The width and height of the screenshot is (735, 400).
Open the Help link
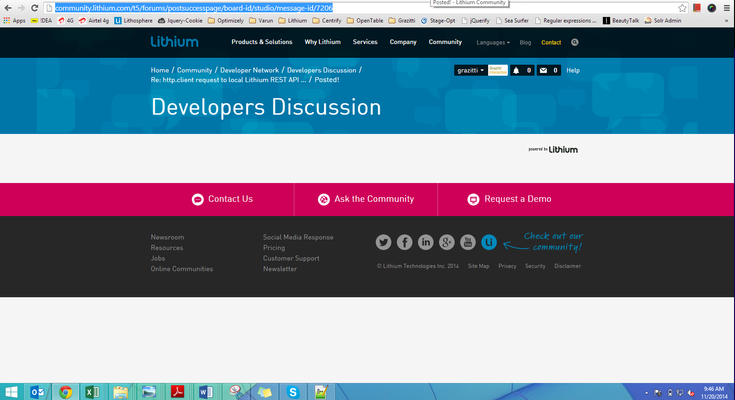[573, 70]
